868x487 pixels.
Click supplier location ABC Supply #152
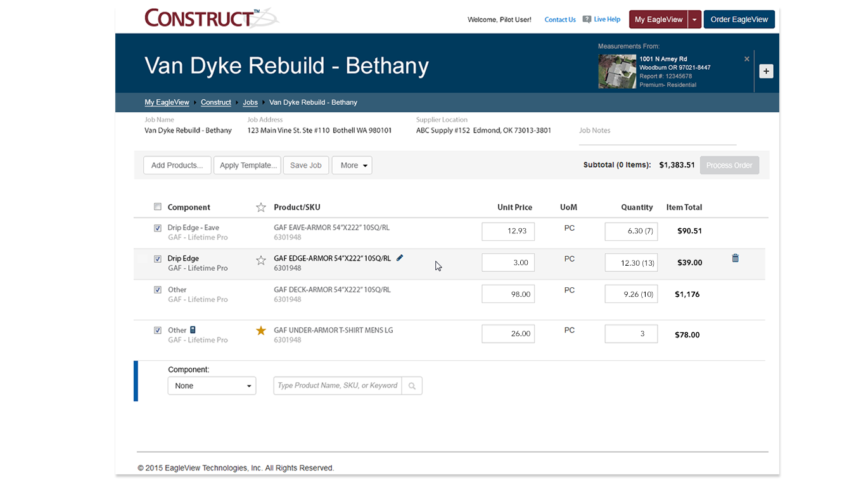pyautogui.click(x=483, y=131)
